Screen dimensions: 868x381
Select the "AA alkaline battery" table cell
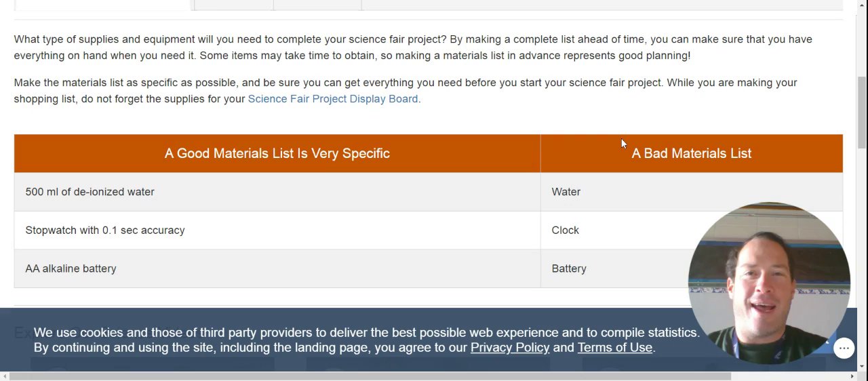click(x=71, y=269)
